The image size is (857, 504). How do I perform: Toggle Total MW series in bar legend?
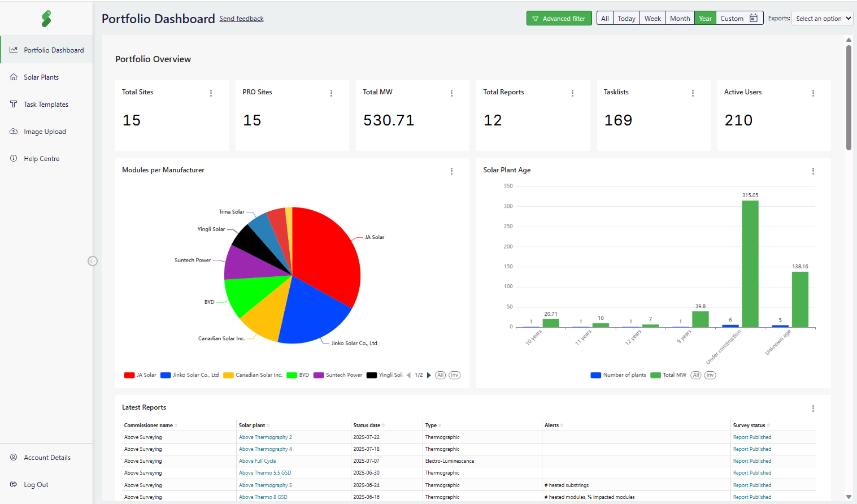[x=668, y=375]
